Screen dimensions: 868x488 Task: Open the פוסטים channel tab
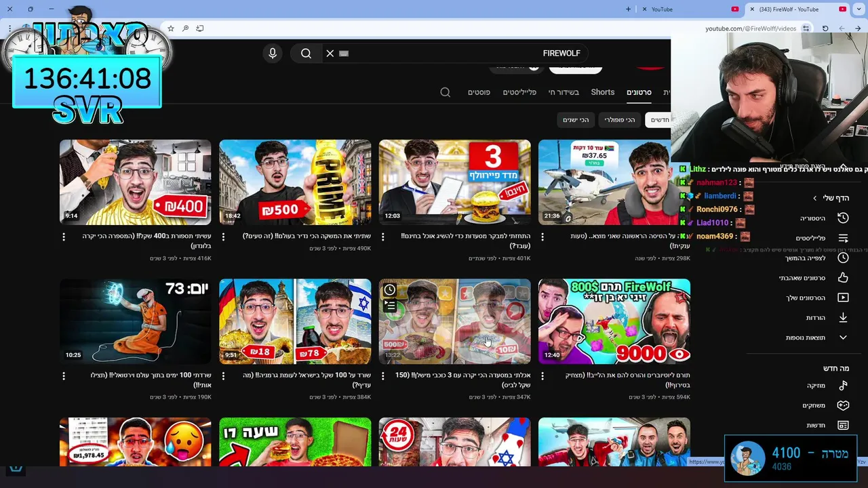(479, 92)
